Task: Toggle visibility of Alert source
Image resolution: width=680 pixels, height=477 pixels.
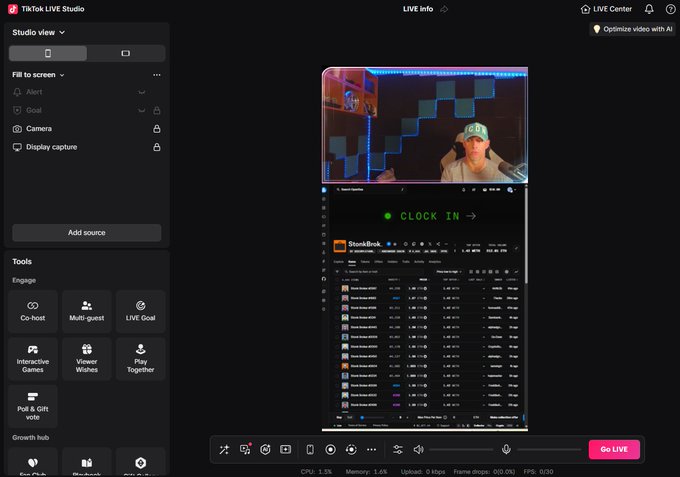Action: click(x=141, y=92)
